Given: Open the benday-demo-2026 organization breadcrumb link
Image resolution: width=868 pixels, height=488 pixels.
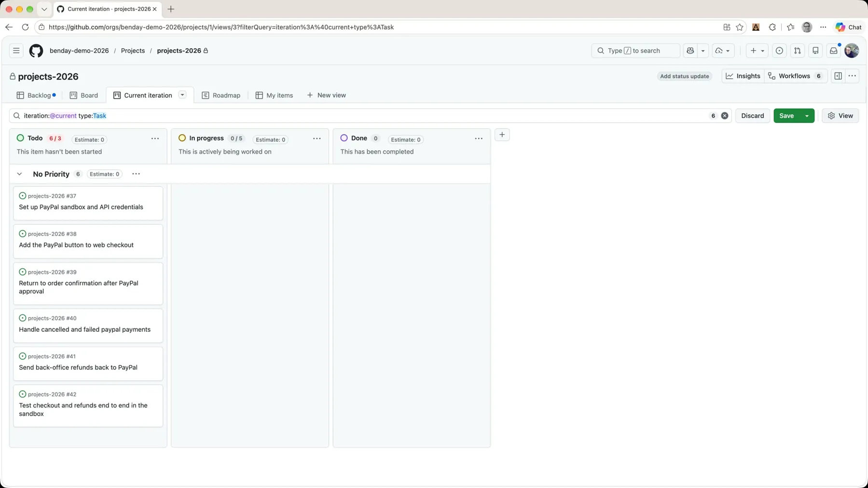Looking at the screenshot, I should [79, 51].
